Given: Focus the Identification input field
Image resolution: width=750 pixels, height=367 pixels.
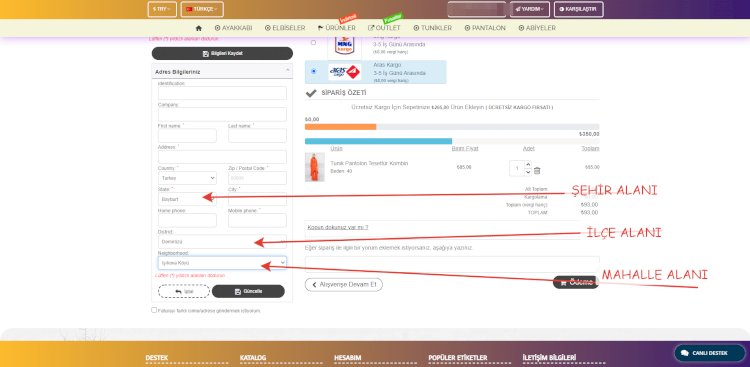Looking at the screenshot, I should (222, 93).
